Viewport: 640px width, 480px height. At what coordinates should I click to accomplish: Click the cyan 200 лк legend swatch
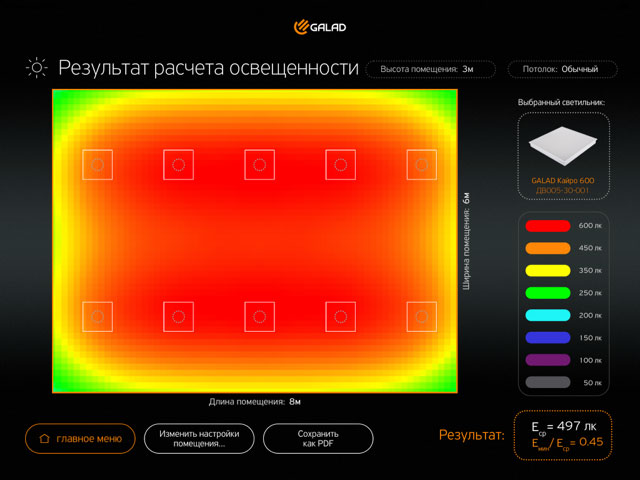click(548, 315)
